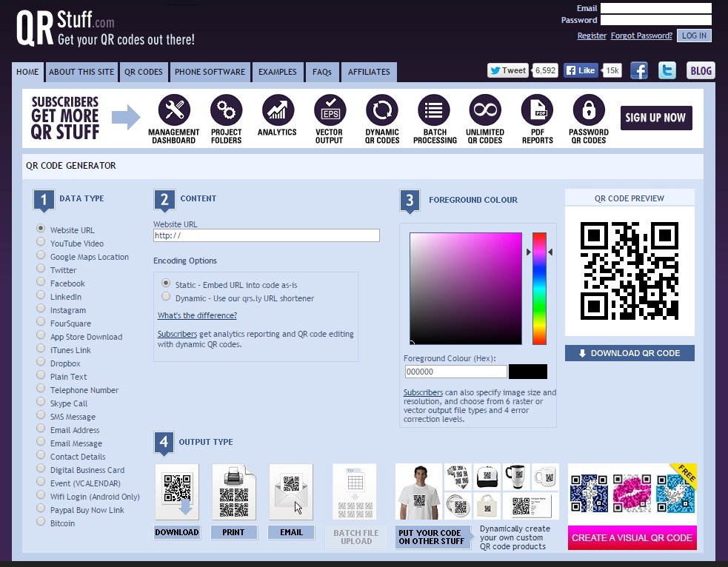Select the Bitcoin data type radio button
Screen dimensions: 728x567
pos(41,523)
